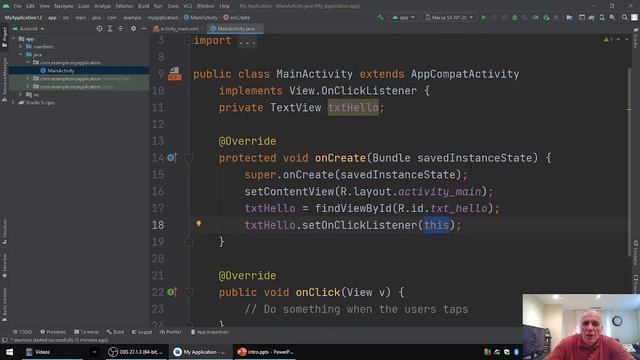This screenshot has width=640, height=360.
Task: Open the Profiler gauge icon in toolbar
Action: pos(536,18)
